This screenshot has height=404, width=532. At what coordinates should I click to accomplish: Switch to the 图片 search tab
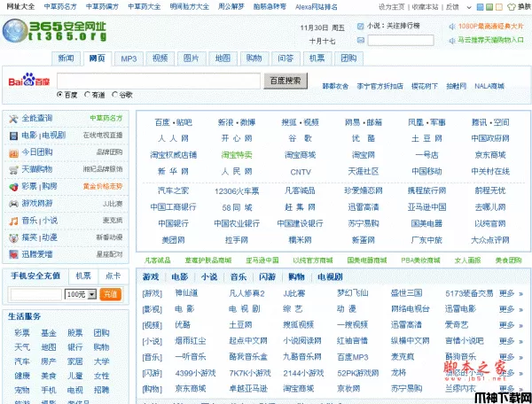tap(192, 58)
